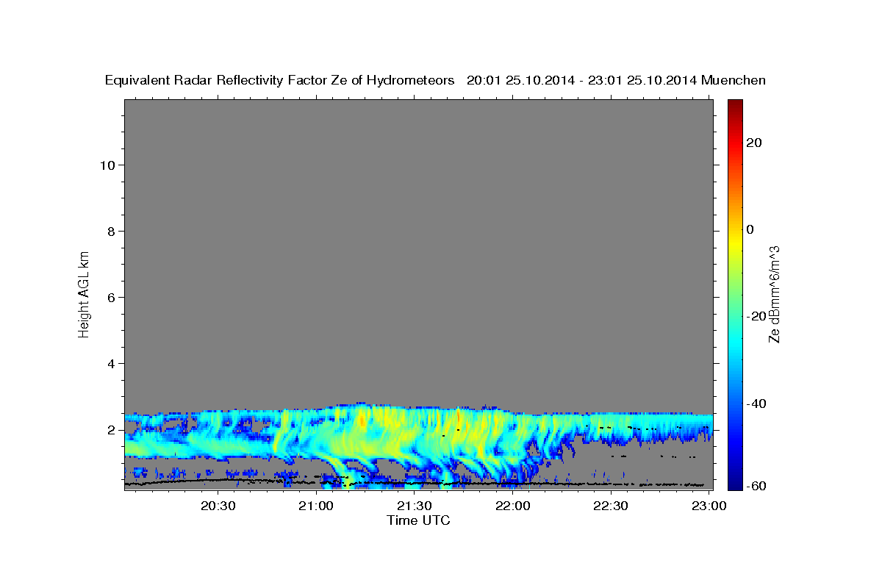Click the 'Muenchen' location in the title
Viewport: 882px width, 588px height.
[x=734, y=80]
